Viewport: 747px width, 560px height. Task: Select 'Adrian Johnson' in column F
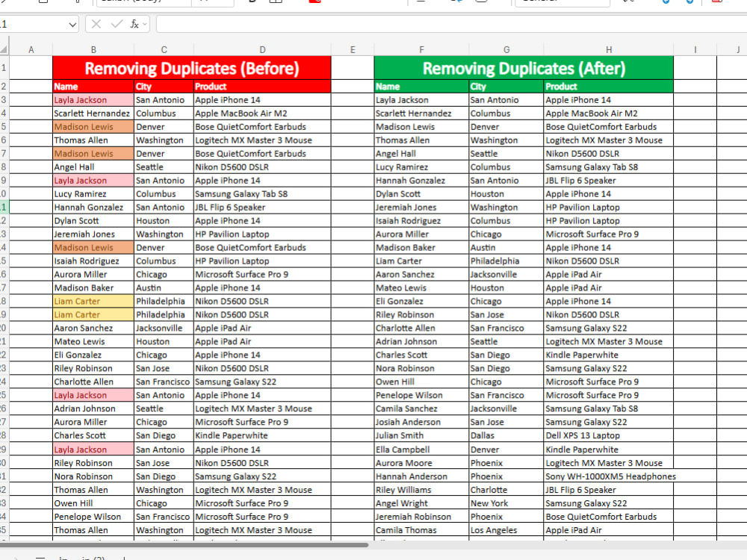point(421,341)
